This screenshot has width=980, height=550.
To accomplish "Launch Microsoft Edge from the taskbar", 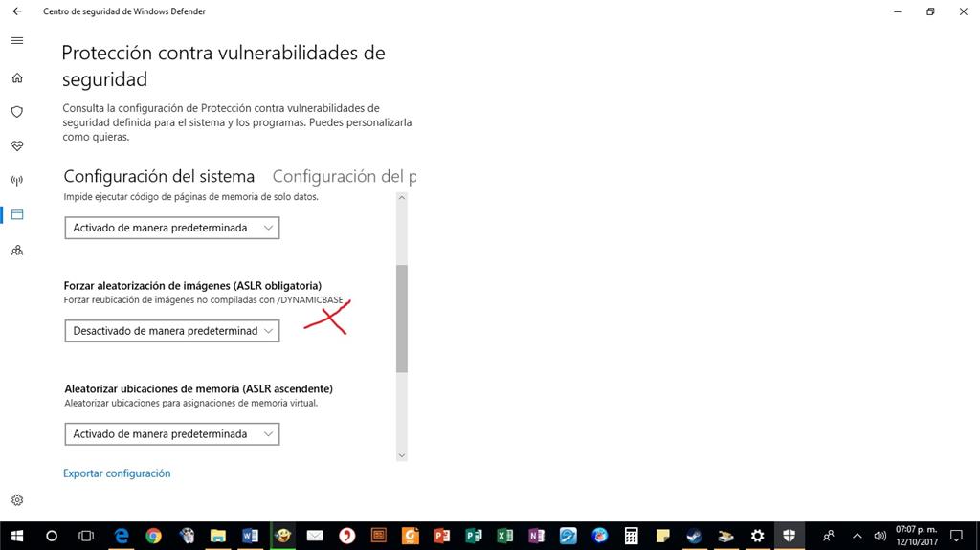I will [122, 536].
